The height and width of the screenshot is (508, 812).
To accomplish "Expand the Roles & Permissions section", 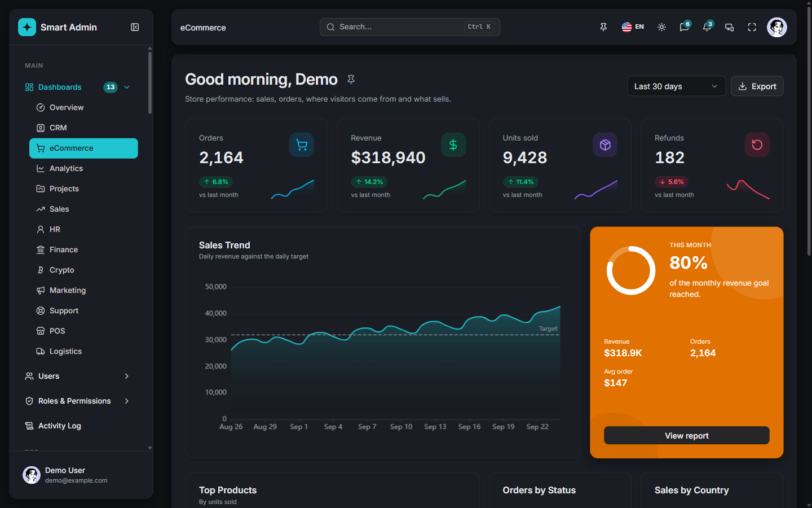I will click(x=78, y=401).
